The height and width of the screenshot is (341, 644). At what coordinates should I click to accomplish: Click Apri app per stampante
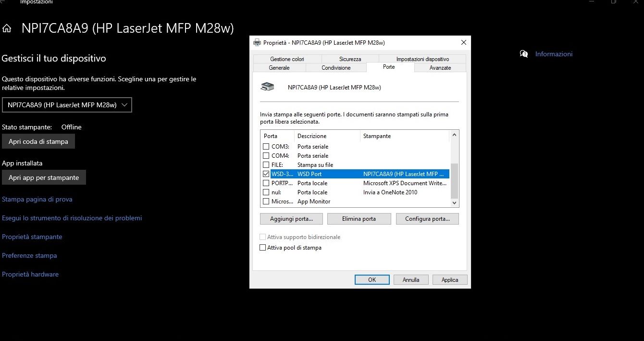coord(44,177)
